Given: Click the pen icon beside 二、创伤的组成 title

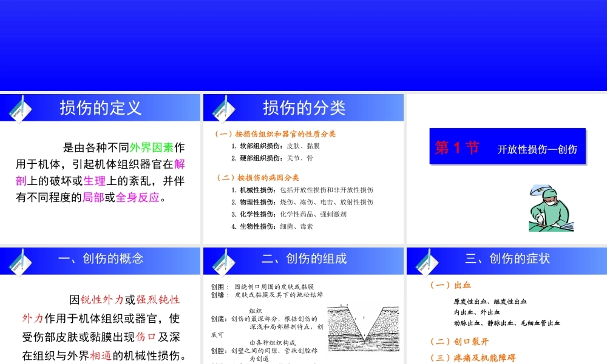Looking at the screenshot, I should [223, 261].
